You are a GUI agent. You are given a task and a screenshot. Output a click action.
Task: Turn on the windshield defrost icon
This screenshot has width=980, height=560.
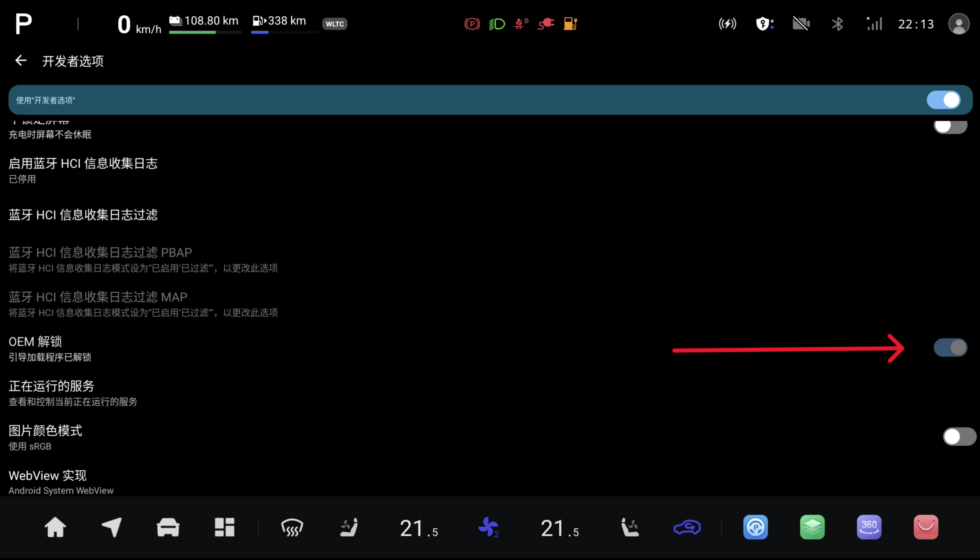click(292, 527)
